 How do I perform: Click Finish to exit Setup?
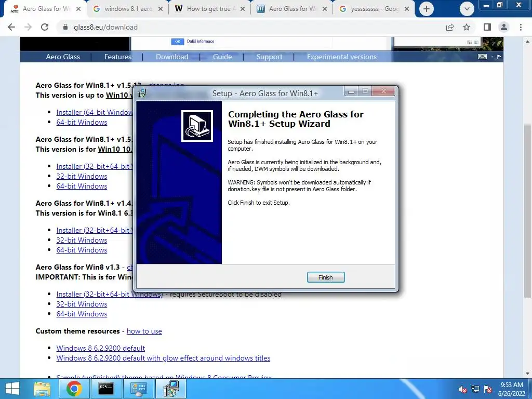coord(325,277)
